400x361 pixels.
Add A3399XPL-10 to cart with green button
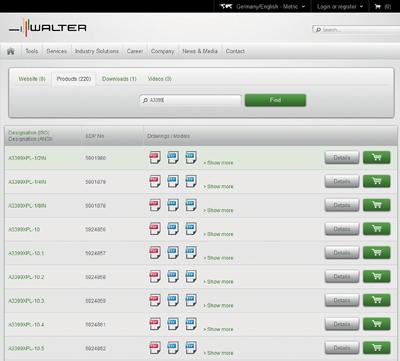tap(377, 229)
